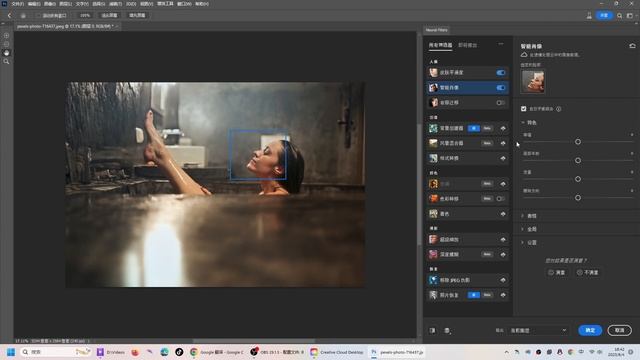Open the 窗口 menu
This screenshot has height=360, width=640.
coord(184,4)
